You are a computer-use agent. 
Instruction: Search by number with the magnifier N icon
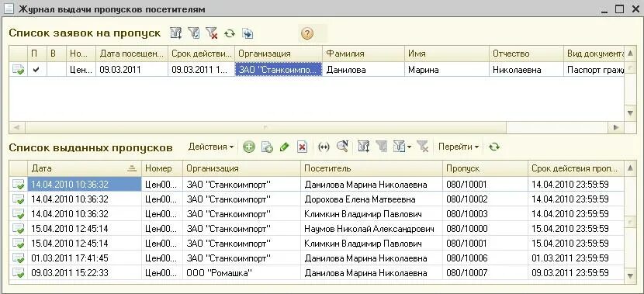pos(342,147)
